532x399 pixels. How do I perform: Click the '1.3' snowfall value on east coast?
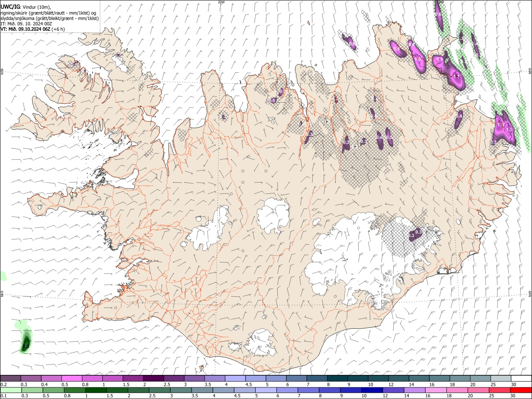[509, 130]
